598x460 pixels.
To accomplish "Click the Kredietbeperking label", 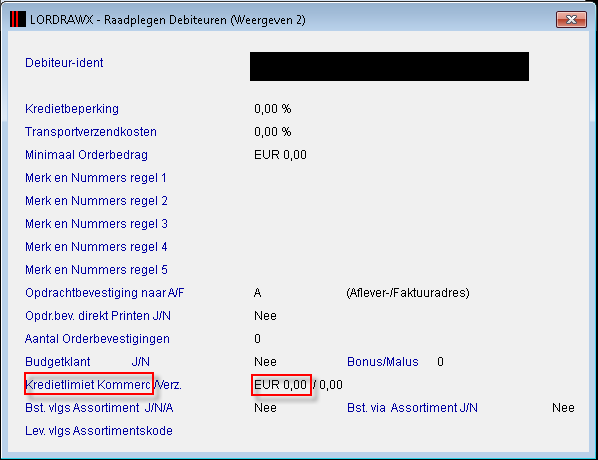I will click(x=72, y=109).
